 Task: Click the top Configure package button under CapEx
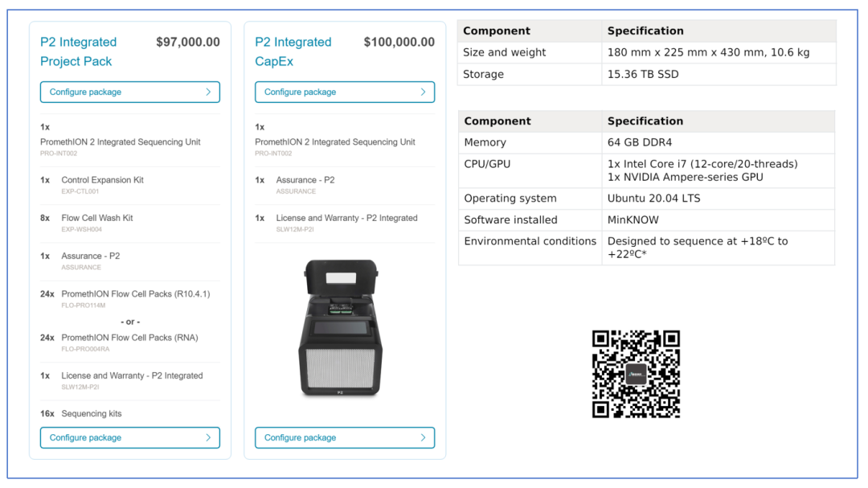(345, 92)
